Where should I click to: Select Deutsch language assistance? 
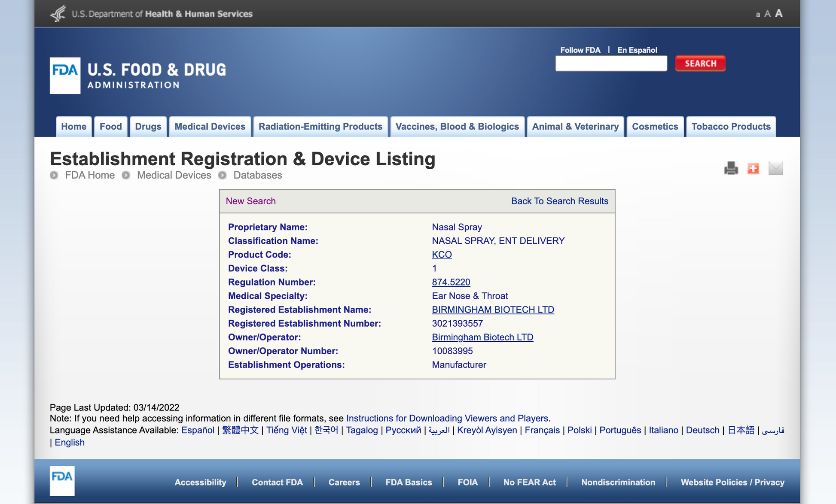(702, 430)
